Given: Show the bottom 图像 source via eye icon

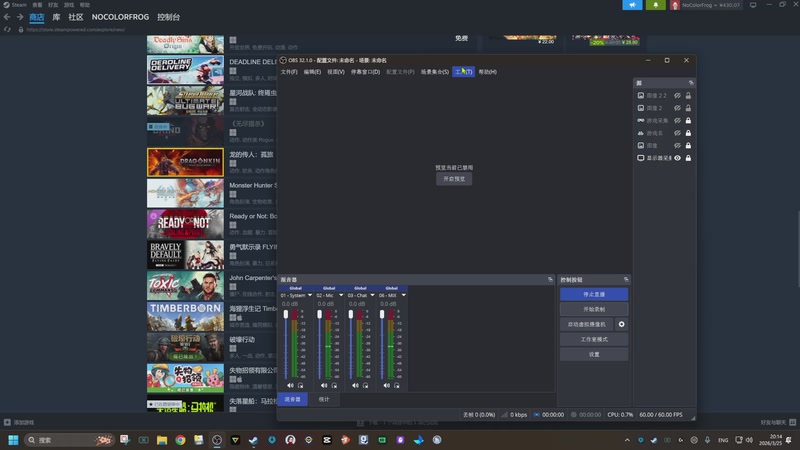Looking at the screenshot, I should click(x=677, y=145).
